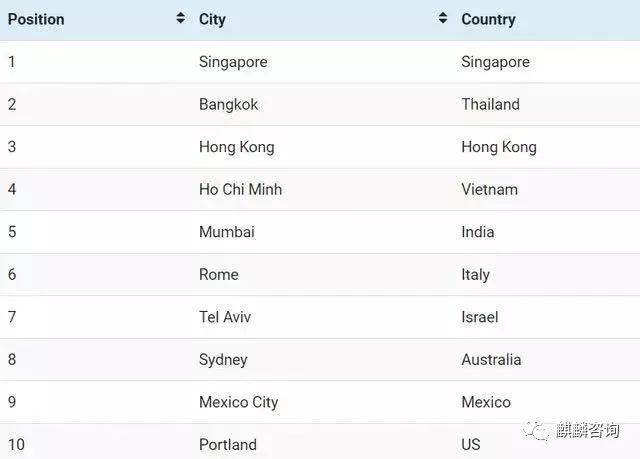Click the Ho Chi Minh city cell
This screenshot has height=459, width=640.
240,189
